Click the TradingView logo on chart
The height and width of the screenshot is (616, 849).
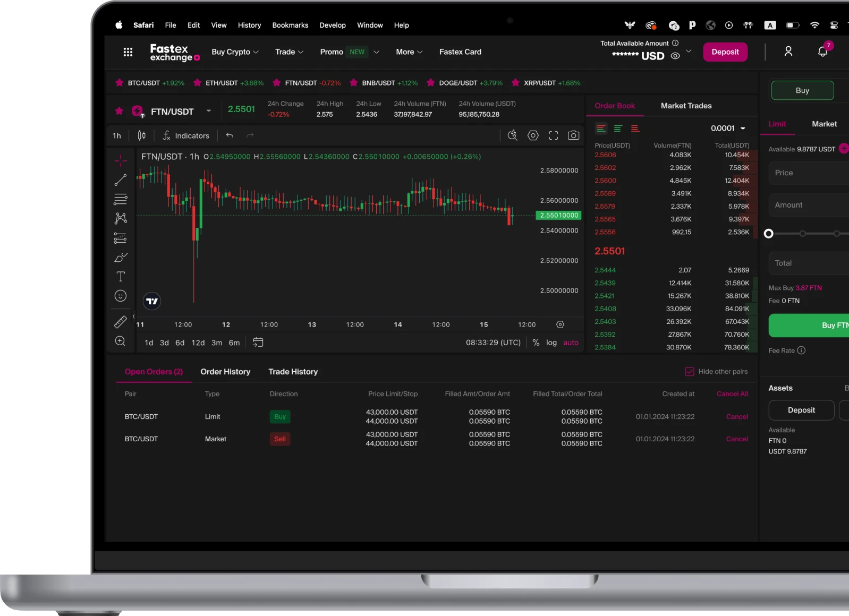[152, 301]
